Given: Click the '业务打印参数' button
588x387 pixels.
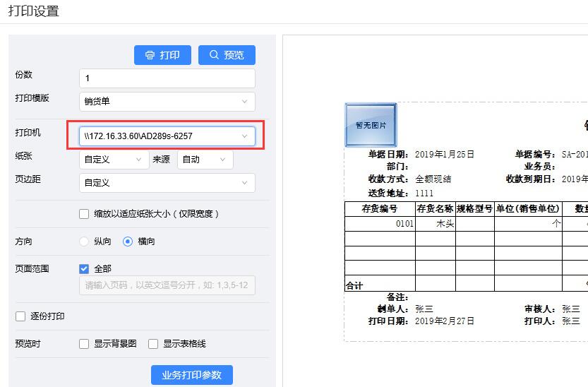Looking at the screenshot, I should (x=191, y=375).
